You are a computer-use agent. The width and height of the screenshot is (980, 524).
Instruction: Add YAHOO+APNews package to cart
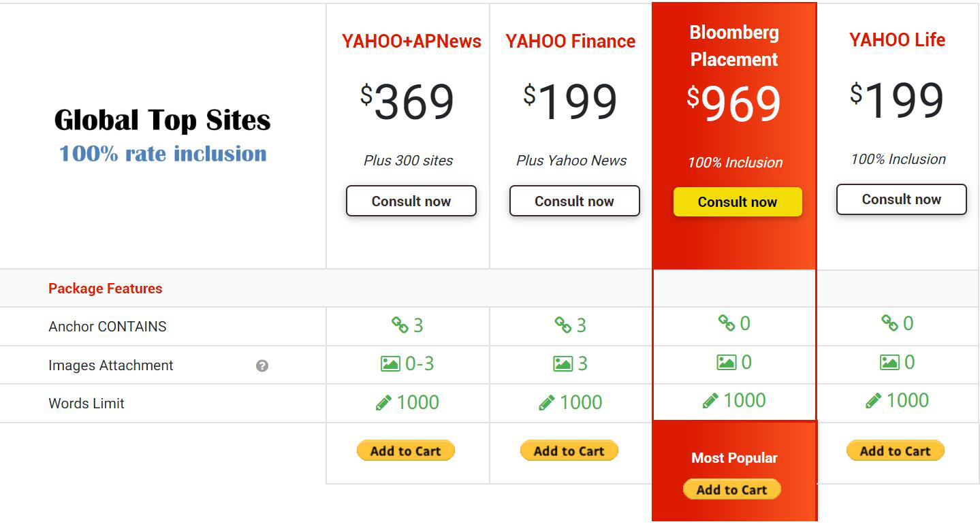tap(406, 451)
